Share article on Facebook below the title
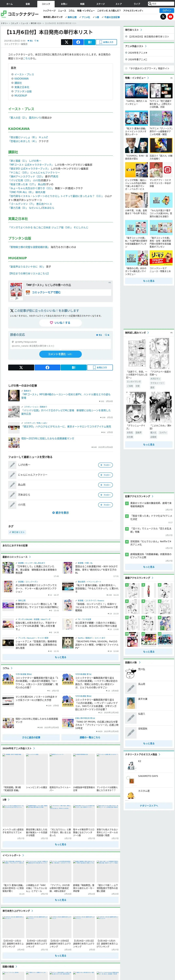The image size is (175, 980). tap(78, 42)
